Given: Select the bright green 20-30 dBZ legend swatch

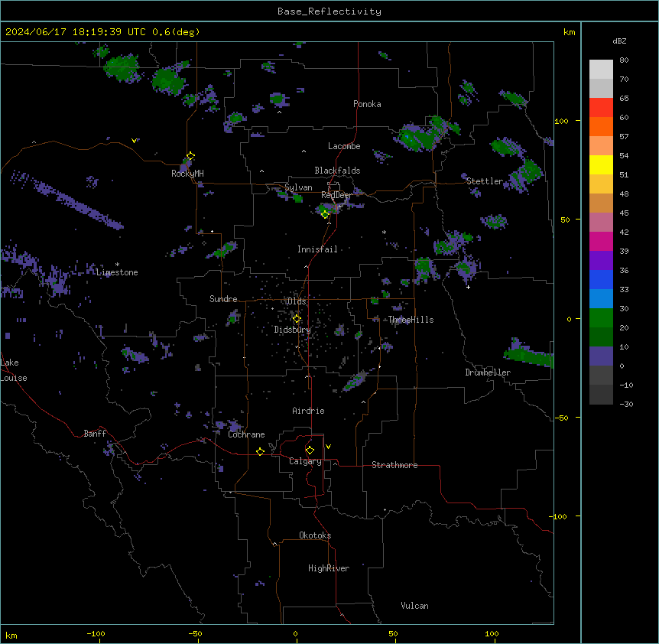Looking at the screenshot, I should click(x=601, y=318).
